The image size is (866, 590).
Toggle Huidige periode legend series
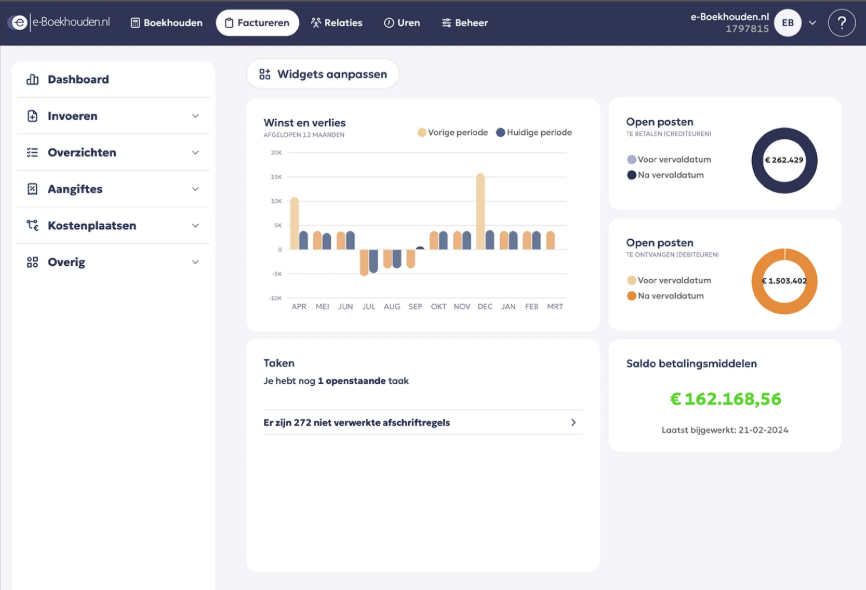tap(533, 132)
